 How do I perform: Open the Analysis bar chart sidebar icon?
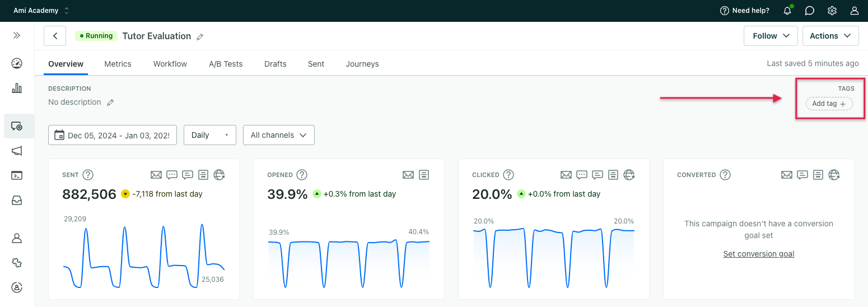coord(17,88)
